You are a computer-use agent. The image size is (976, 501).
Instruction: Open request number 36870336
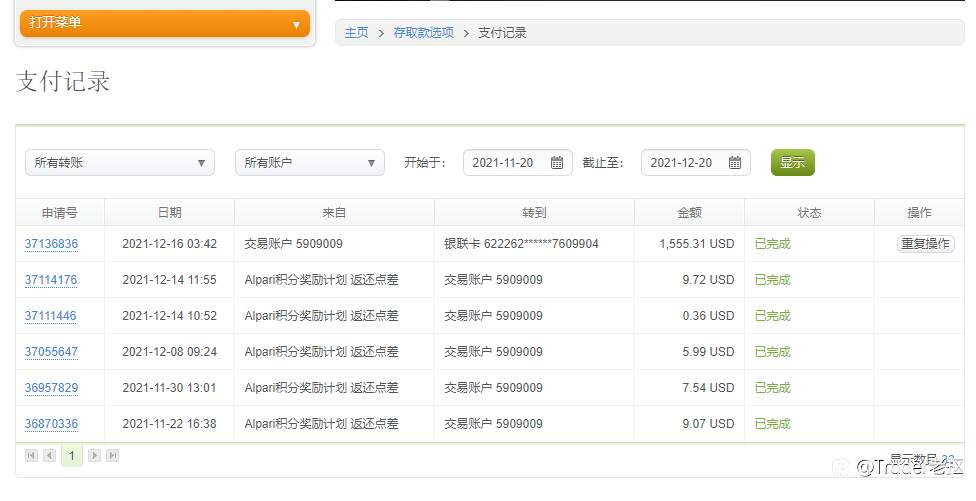[51, 424]
